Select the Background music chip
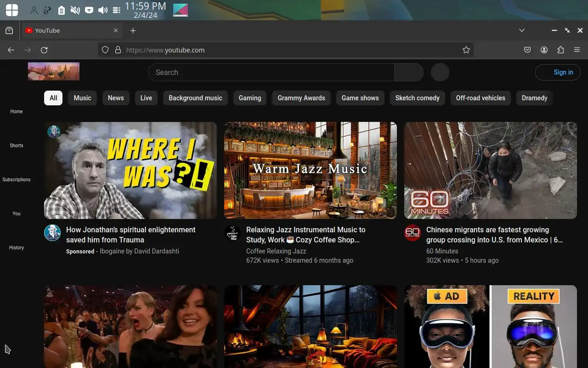 tap(195, 98)
